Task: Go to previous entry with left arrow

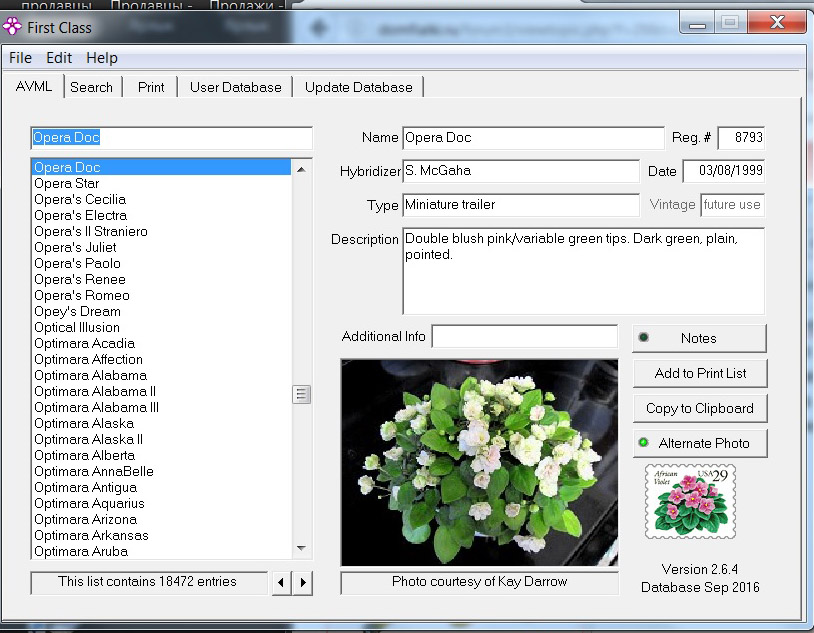Action: point(281,583)
